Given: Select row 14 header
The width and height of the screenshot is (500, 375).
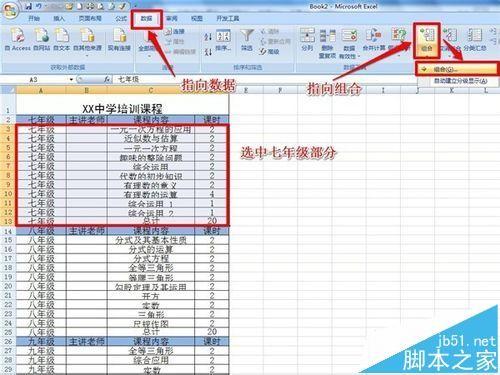Looking at the screenshot, I should [8, 231].
